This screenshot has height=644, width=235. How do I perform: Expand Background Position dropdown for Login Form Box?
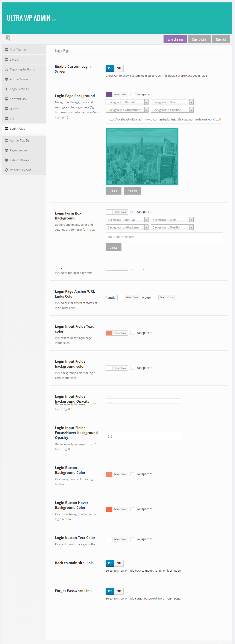[172, 227]
